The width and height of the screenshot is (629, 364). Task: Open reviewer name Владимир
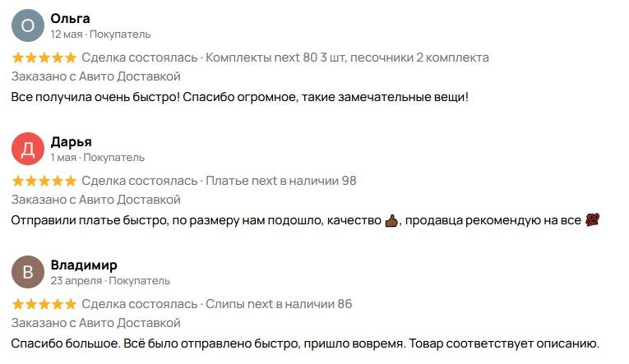point(84,265)
